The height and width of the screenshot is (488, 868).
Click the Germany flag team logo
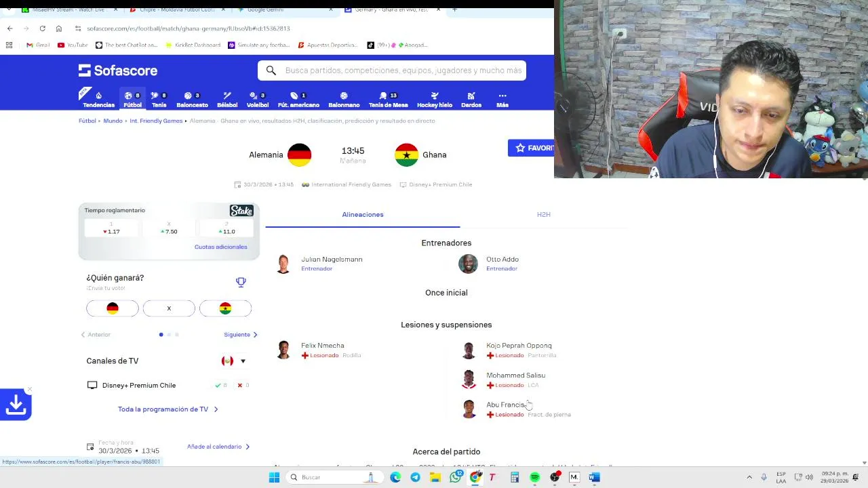[299, 155]
